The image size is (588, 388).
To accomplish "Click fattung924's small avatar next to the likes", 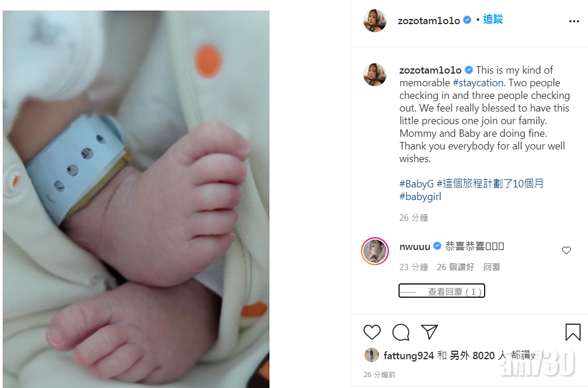I will [x=372, y=355].
